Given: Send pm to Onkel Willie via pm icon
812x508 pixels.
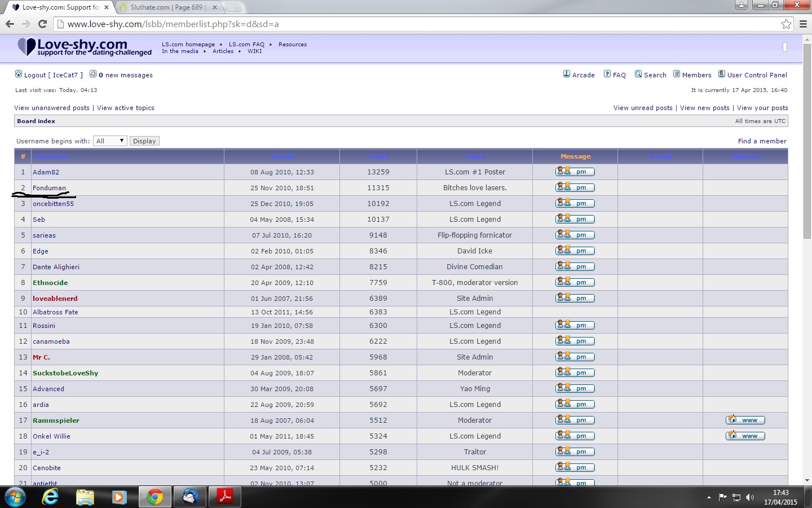Looking at the screenshot, I should click(575, 436).
